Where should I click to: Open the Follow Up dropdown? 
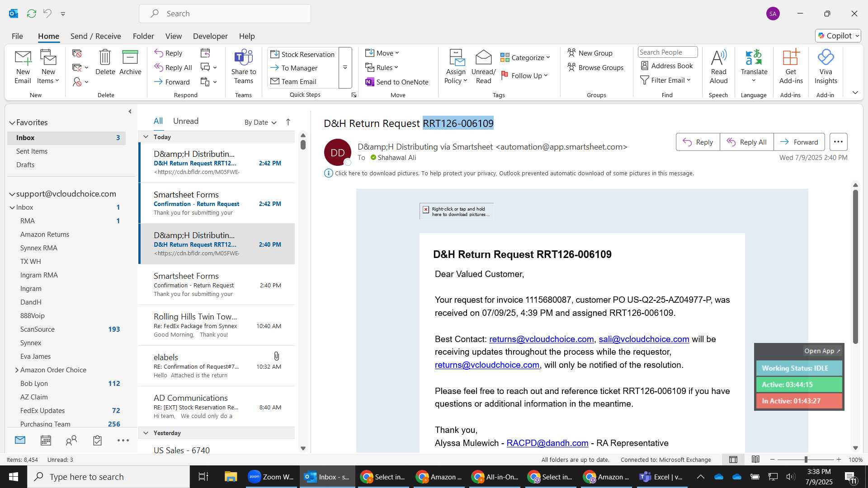[524, 75]
